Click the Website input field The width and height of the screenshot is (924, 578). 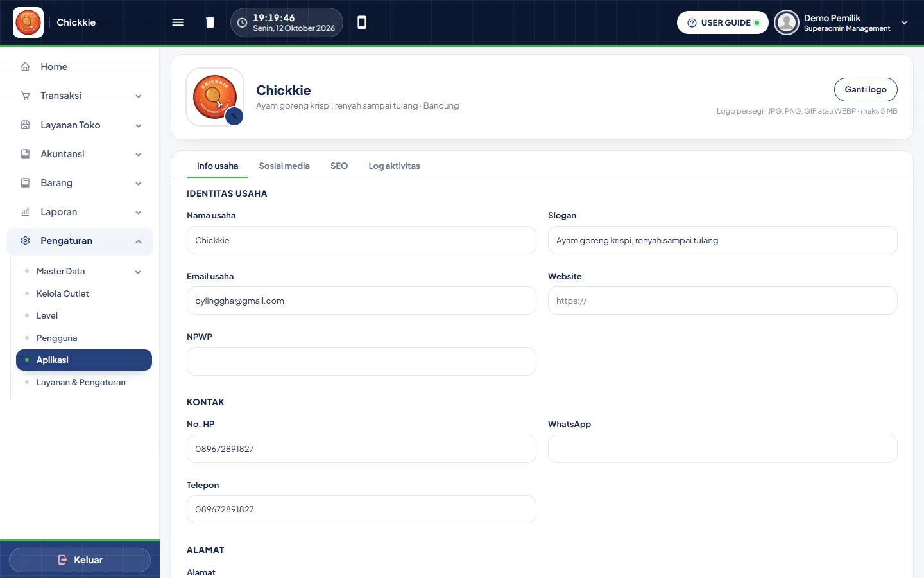pyautogui.click(x=723, y=301)
